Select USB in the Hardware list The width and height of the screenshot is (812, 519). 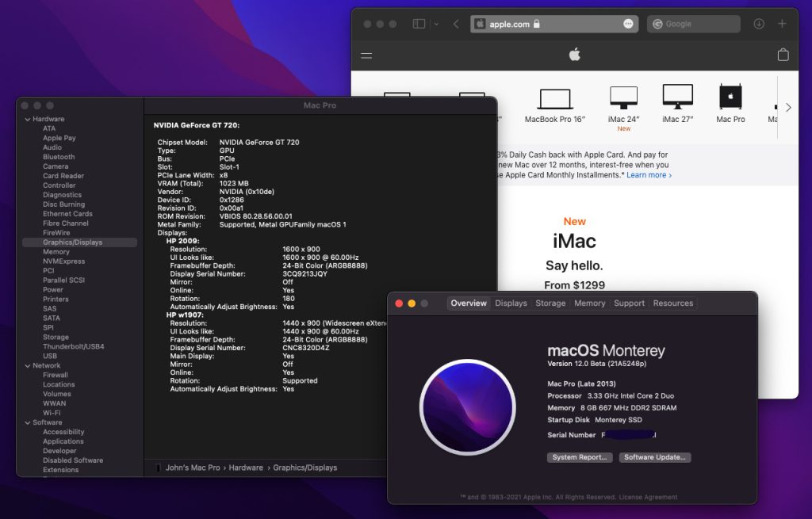point(50,356)
